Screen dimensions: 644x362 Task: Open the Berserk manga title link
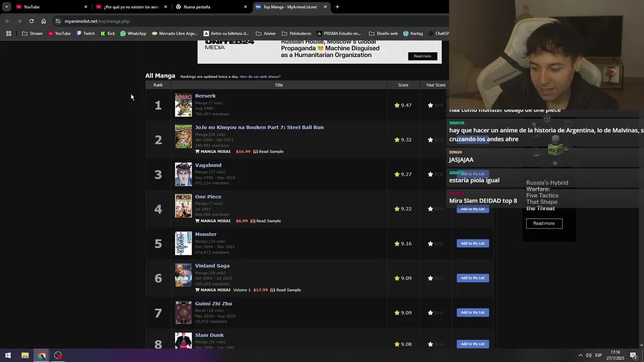(x=205, y=96)
